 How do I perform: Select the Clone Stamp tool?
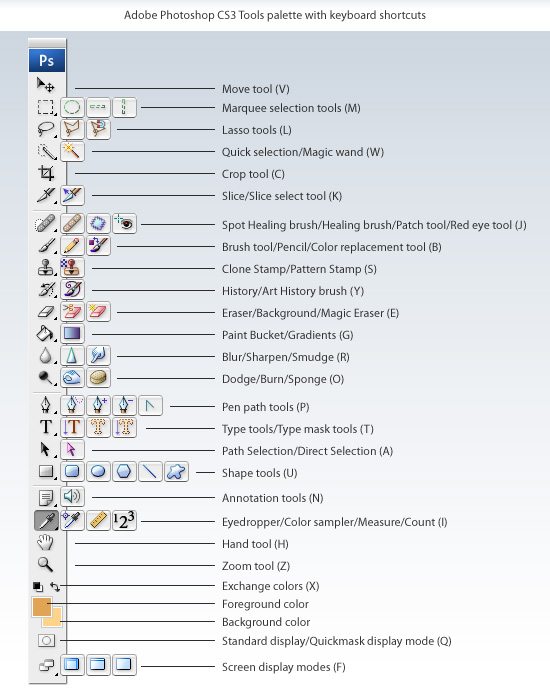[46, 268]
